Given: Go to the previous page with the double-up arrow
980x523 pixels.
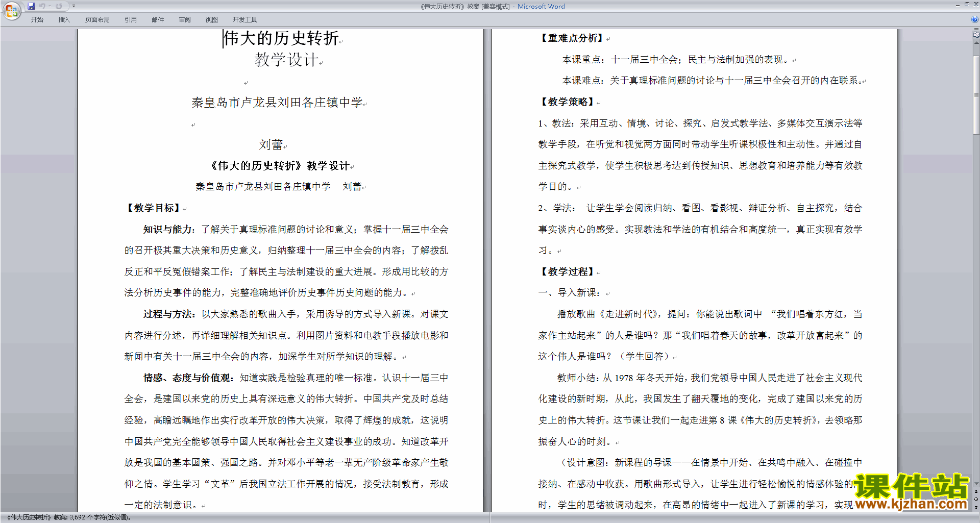Looking at the screenshot, I should point(976,491).
